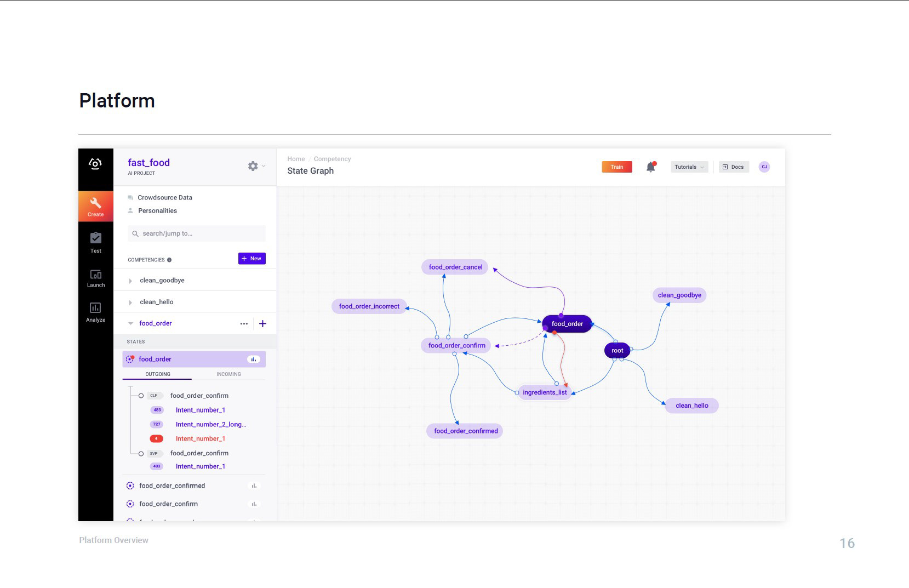
Task: Open the Analyze section icon
Action: tap(95, 307)
